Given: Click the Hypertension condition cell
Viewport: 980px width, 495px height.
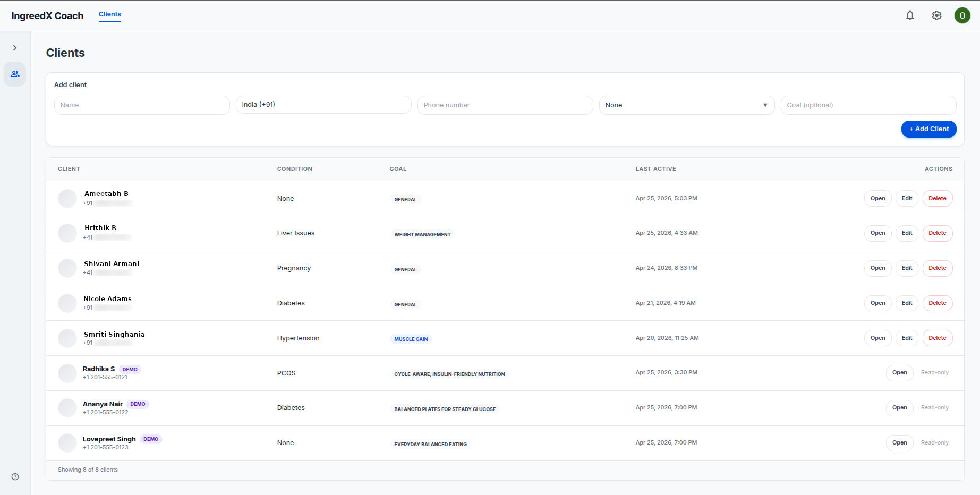Looking at the screenshot, I should [298, 338].
